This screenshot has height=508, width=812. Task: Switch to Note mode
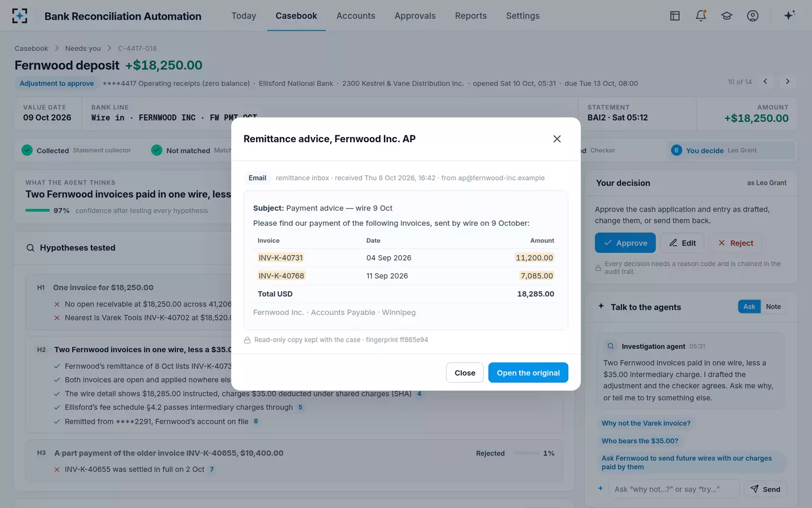(773, 306)
